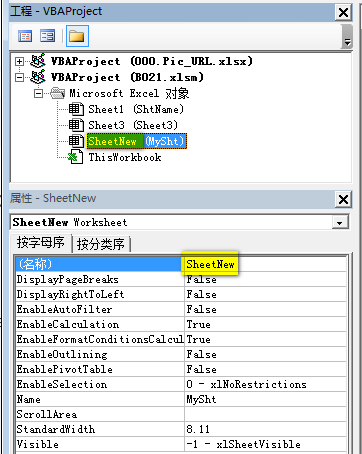Click the SheetNew (MySht) worksheet icon
362x454 pixels.
pos(76,141)
